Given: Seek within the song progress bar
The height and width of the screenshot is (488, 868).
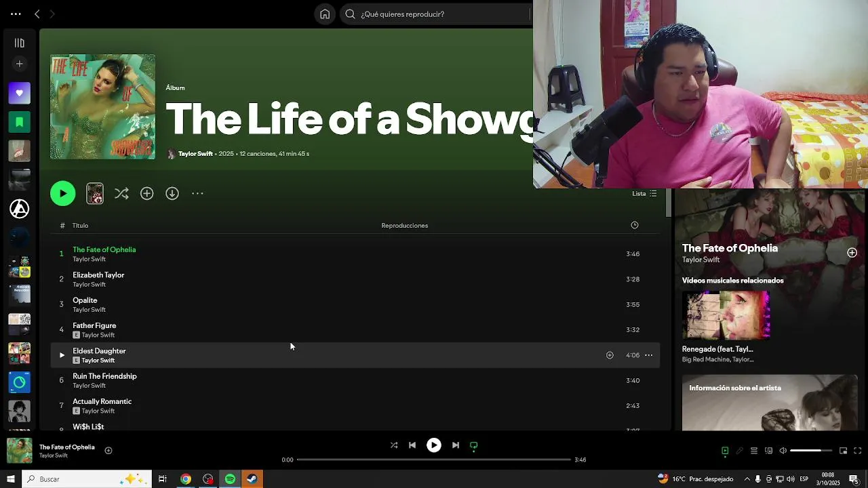Looking at the screenshot, I should (x=434, y=460).
